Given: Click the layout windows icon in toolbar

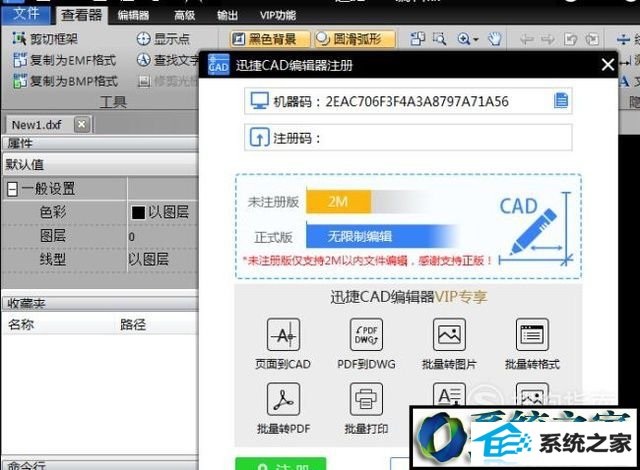Looking at the screenshot, I should point(417,39).
